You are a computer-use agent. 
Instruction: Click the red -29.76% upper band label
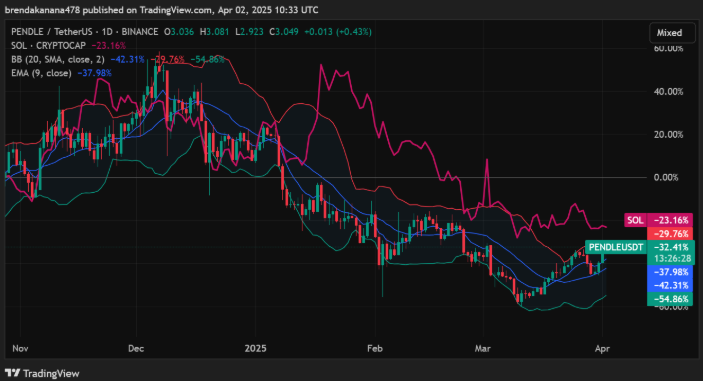click(x=671, y=234)
